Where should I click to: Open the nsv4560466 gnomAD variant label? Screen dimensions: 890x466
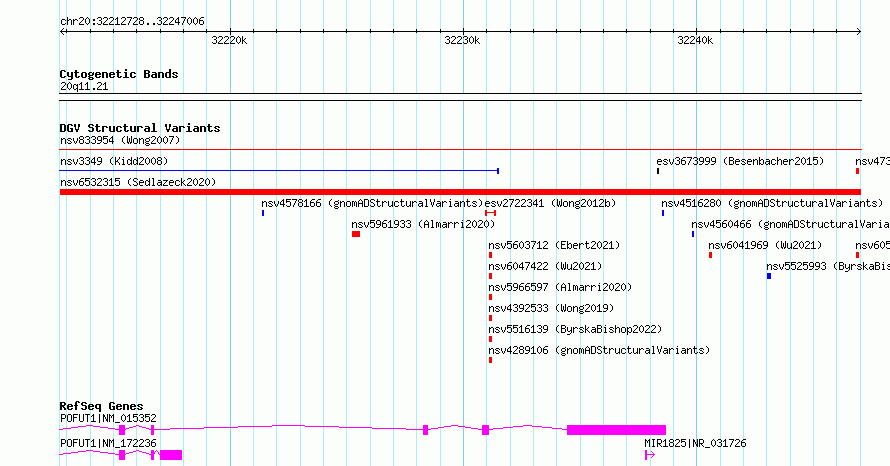[x=790, y=224]
